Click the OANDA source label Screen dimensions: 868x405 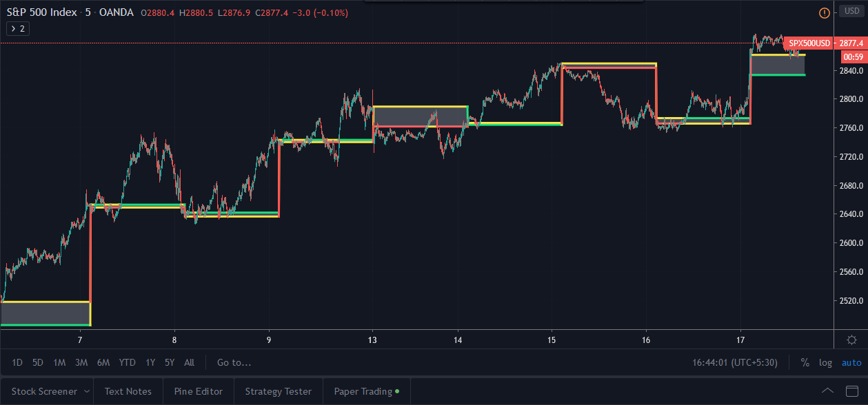(x=117, y=13)
